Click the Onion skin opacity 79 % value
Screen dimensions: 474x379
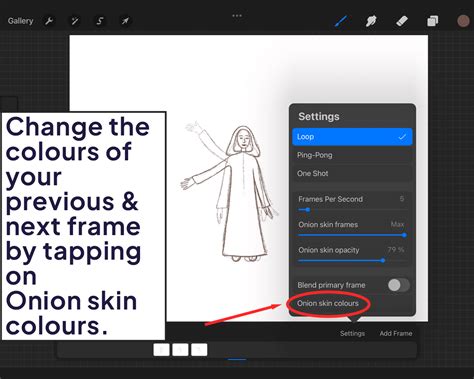point(396,249)
